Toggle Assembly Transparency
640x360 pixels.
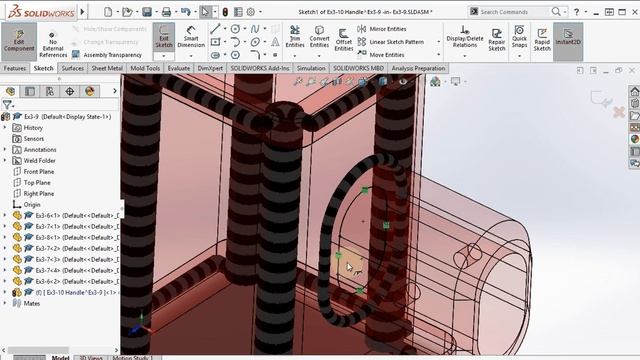[x=107, y=55]
